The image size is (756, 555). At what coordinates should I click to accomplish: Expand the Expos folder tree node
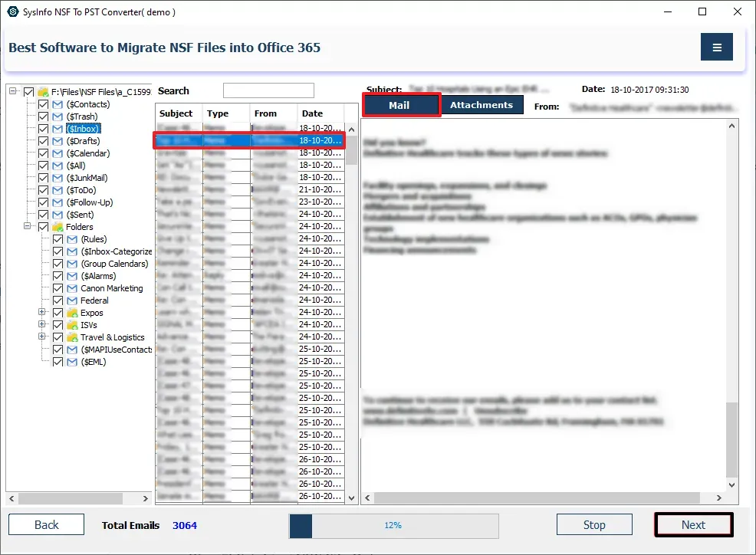(43, 313)
